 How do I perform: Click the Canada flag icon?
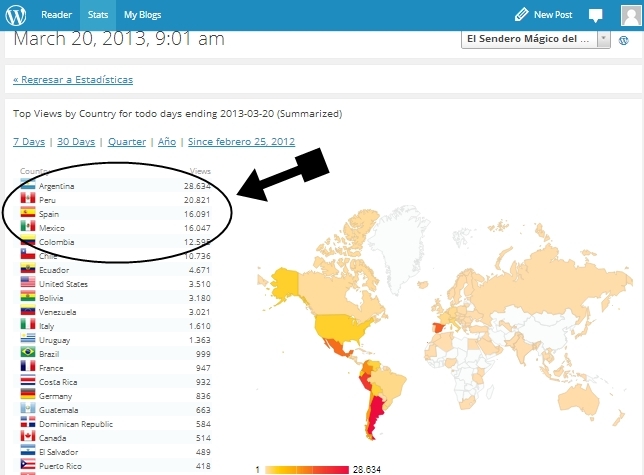coord(27,437)
